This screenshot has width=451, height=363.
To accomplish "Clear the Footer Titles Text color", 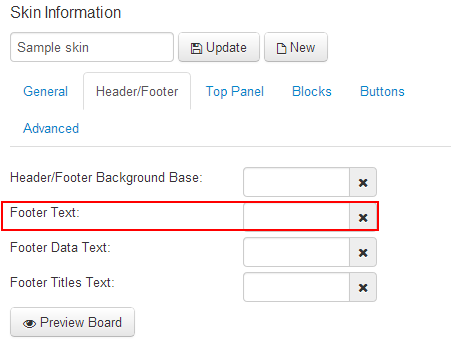I will (x=363, y=287).
